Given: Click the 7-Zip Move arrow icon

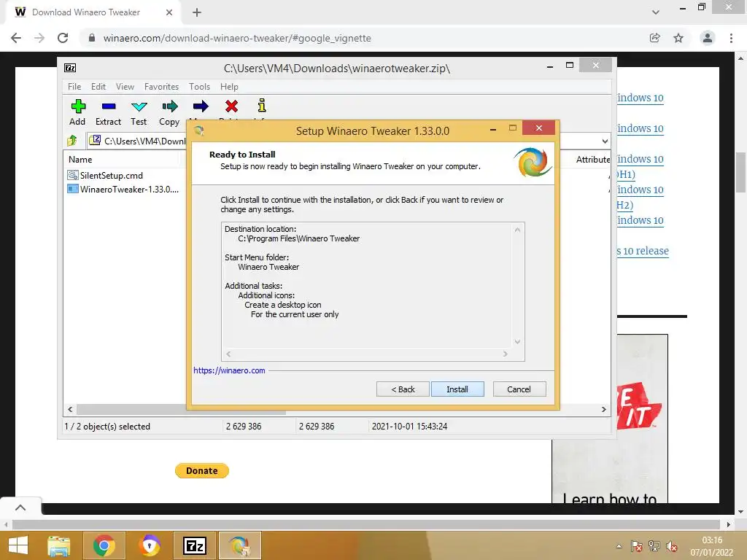Looking at the screenshot, I should [x=201, y=106].
